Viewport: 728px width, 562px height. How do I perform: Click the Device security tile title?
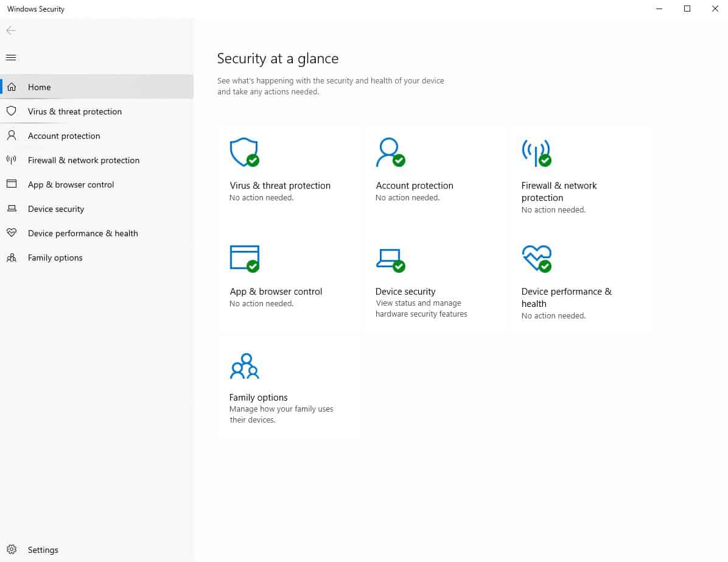[405, 291]
